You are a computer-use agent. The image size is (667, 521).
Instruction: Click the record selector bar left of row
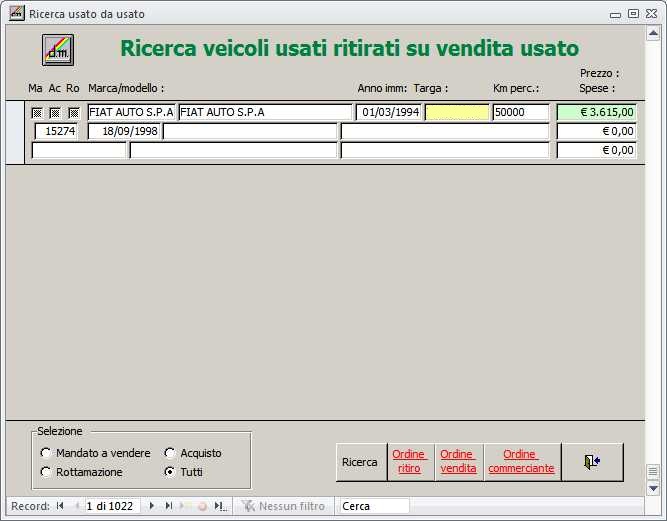pos(15,132)
